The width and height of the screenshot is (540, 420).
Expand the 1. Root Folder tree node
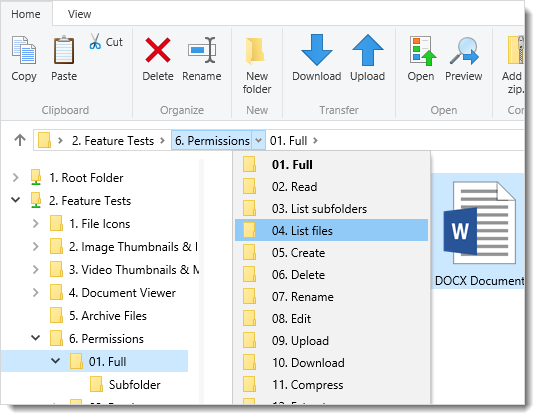tap(15, 178)
